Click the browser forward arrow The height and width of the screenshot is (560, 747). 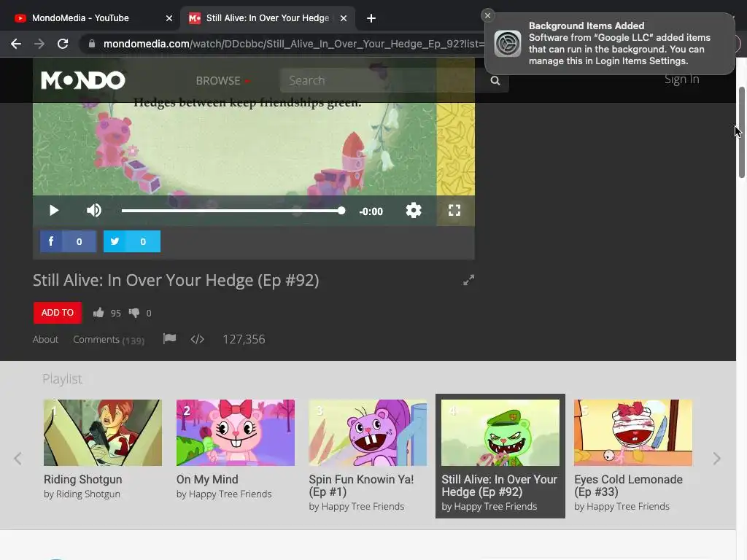(39, 44)
